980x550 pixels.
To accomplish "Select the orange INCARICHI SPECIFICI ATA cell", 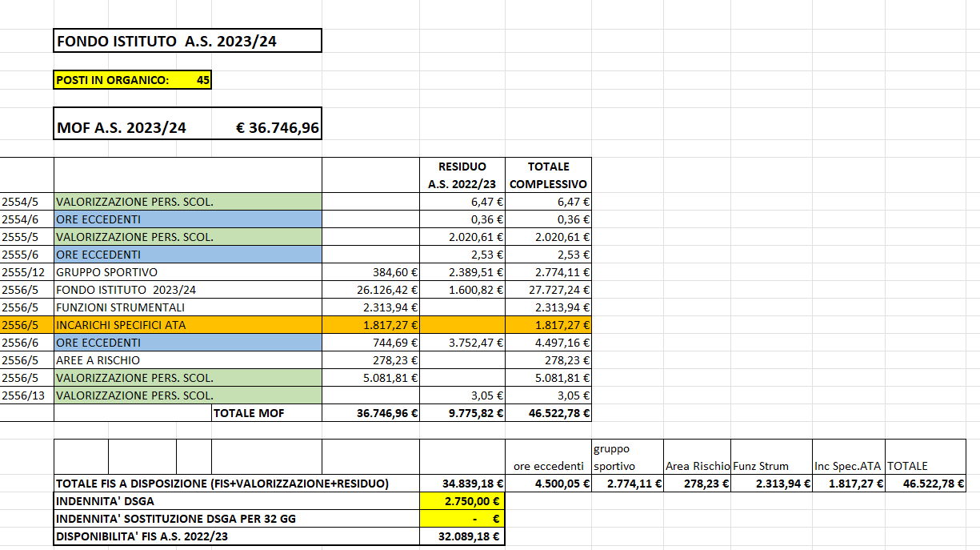I will pos(187,325).
